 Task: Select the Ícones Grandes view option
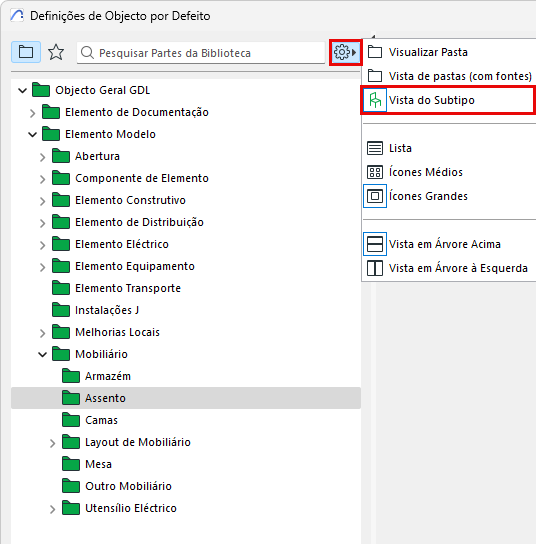pos(375,196)
